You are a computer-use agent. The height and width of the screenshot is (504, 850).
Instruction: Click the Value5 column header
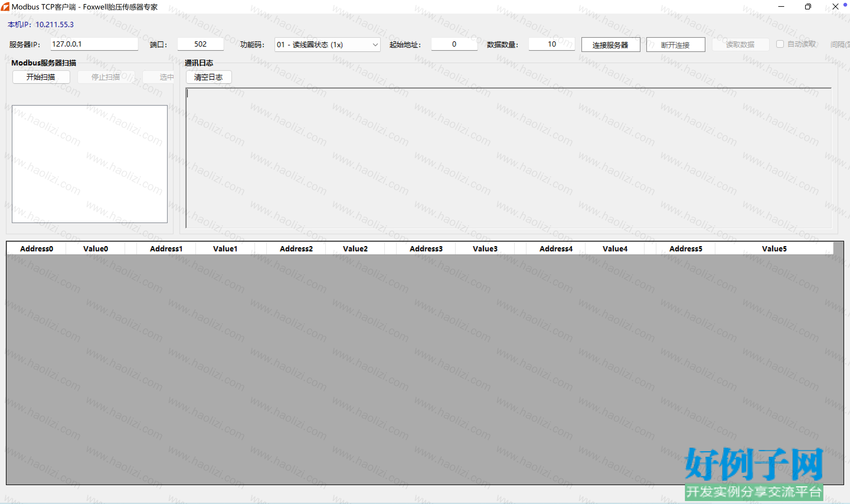pos(774,248)
